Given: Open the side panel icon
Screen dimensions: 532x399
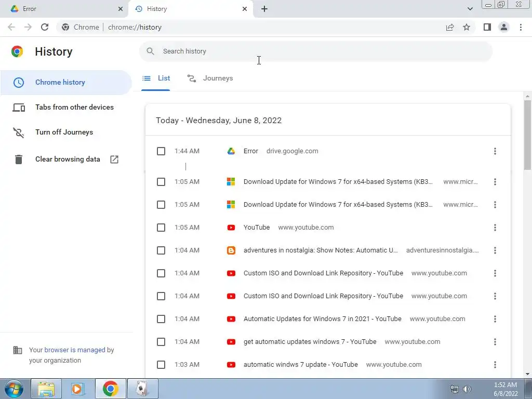Looking at the screenshot, I should (x=487, y=27).
